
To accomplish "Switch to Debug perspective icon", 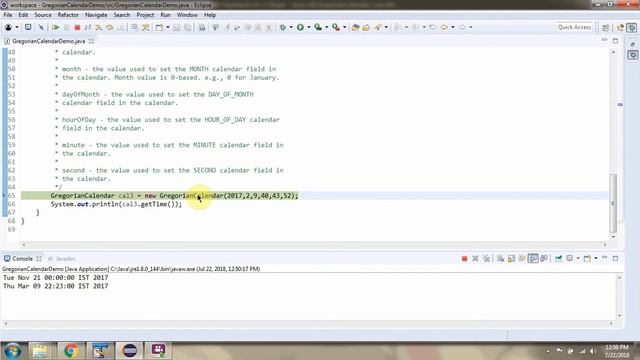I will pyautogui.click(x=632, y=27).
